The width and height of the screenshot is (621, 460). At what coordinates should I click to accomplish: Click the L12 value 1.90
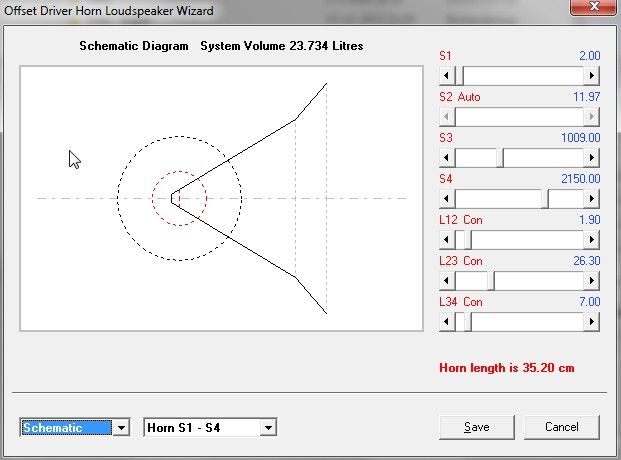pyautogui.click(x=590, y=220)
